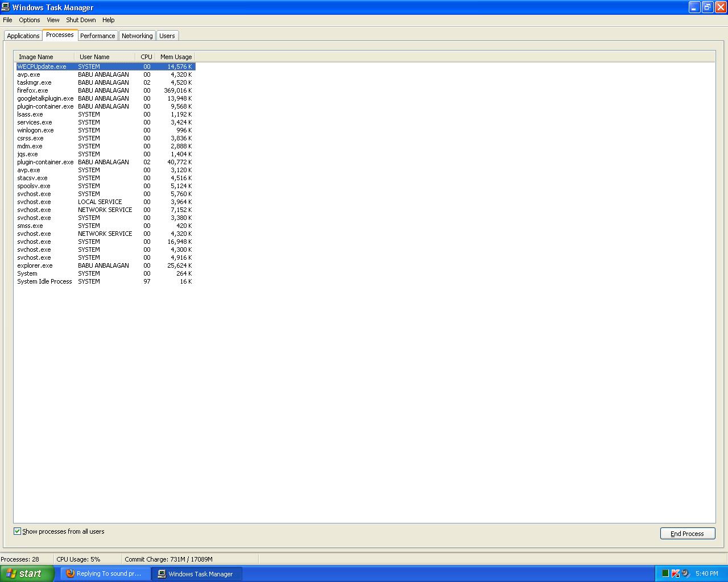The width and height of the screenshot is (728, 582).
Task: Click the Windows Start button
Action: tap(27, 573)
